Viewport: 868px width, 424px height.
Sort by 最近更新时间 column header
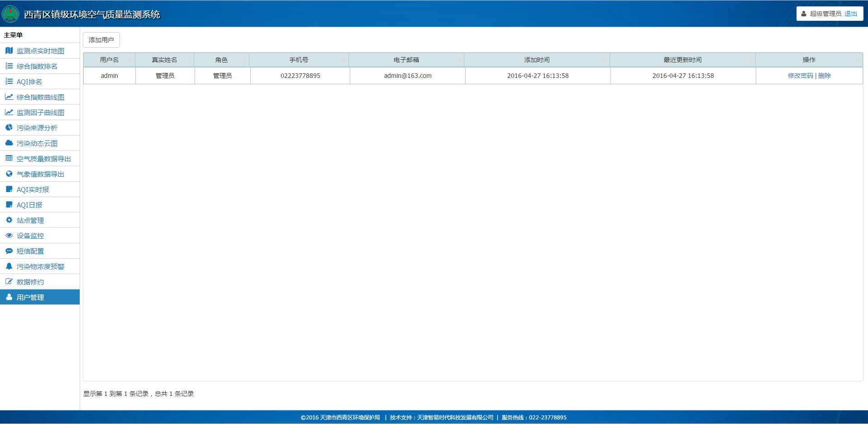coord(682,60)
